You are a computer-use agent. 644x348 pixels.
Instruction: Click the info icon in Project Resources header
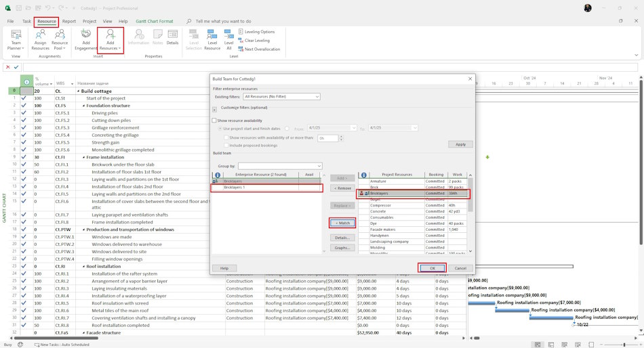tap(363, 175)
